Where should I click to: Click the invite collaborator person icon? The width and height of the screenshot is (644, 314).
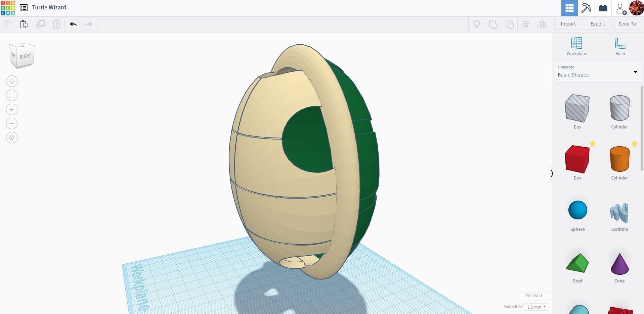click(x=620, y=8)
